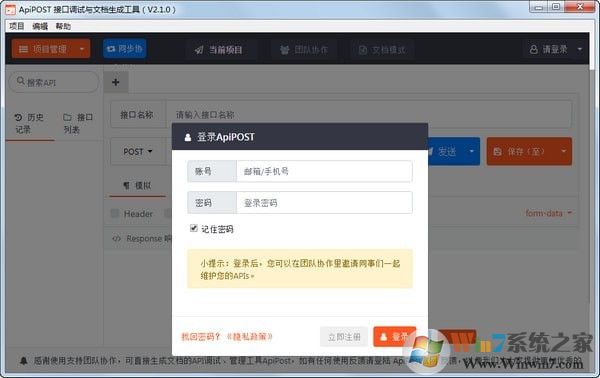Click the 当前项目 paper plane icon
Viewport: 600px width, 378px height.
click(199, 50)
